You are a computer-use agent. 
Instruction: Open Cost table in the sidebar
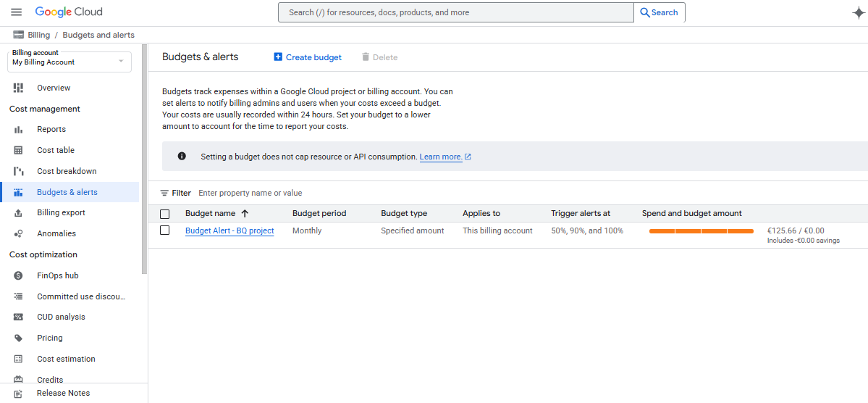click(x=55, y=150)
